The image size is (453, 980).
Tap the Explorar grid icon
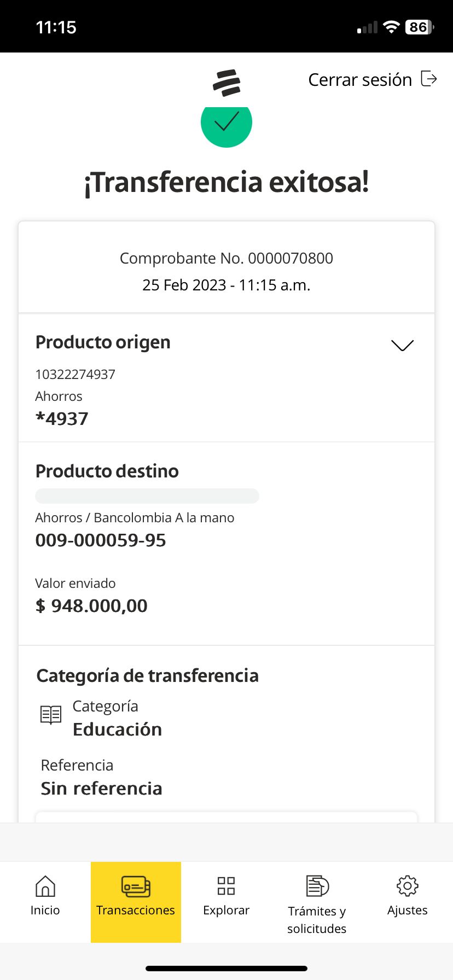(x=226, y=886)
